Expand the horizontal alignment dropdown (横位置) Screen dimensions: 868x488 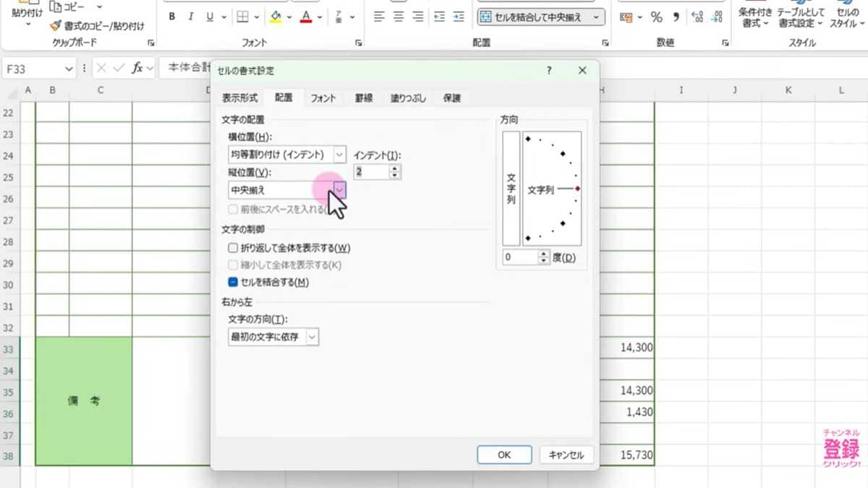pyautogui.click(x=339, y=154)
